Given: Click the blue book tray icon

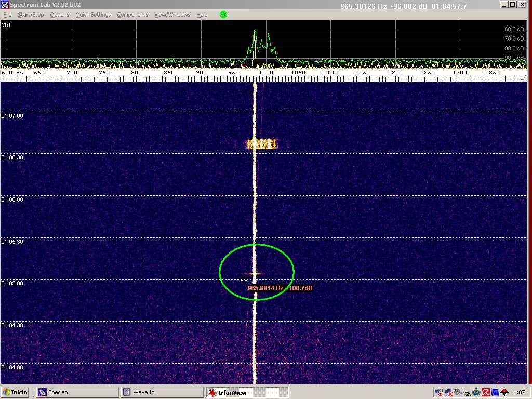Looking at the screenshot, I should point(495,392).
